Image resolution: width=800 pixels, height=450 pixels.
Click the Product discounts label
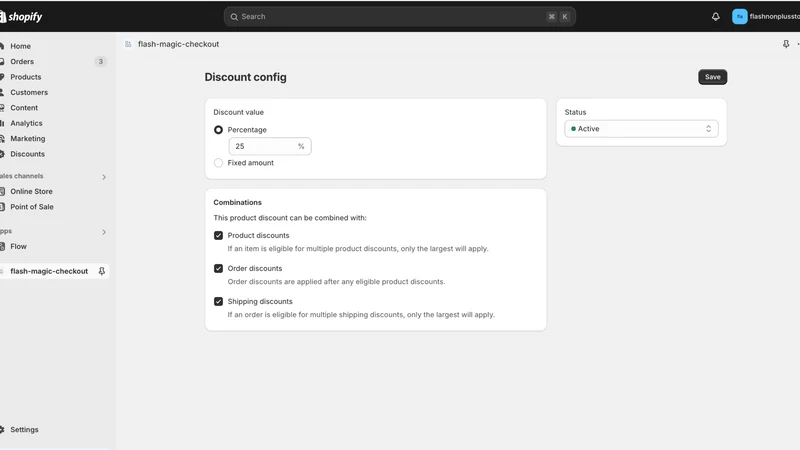pos(258,235)
